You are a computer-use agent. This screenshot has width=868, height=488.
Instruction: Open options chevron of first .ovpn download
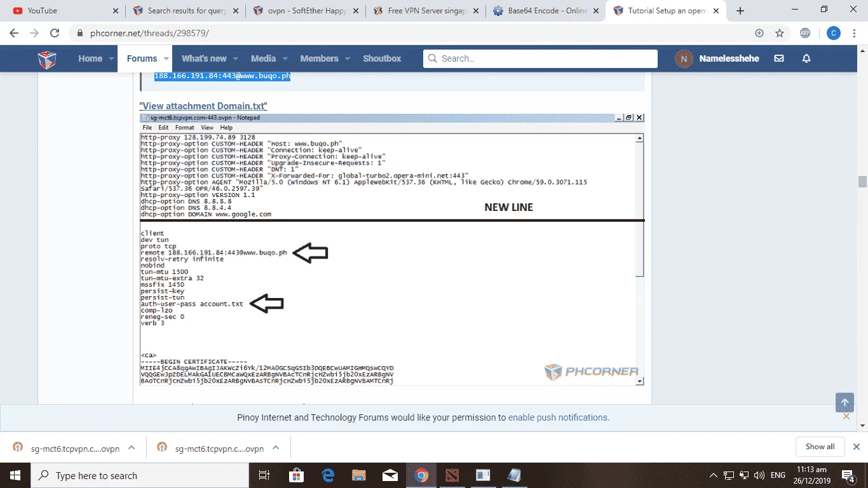click(132, 447)
